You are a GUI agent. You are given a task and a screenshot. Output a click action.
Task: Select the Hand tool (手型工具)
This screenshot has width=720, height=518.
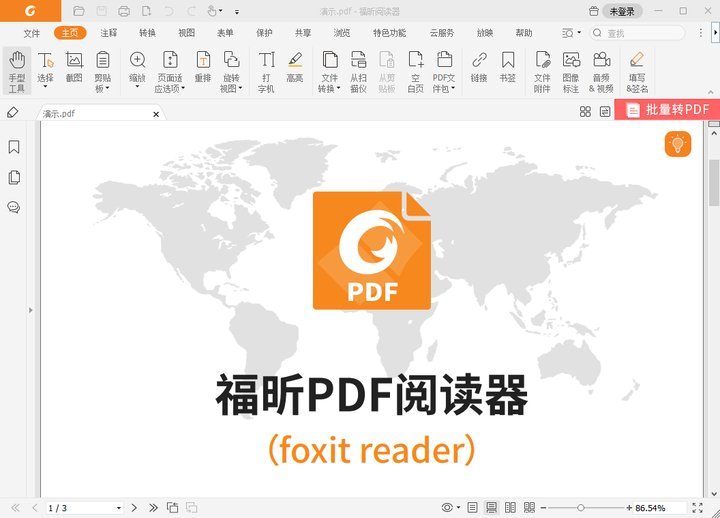(x=17, y=70)
